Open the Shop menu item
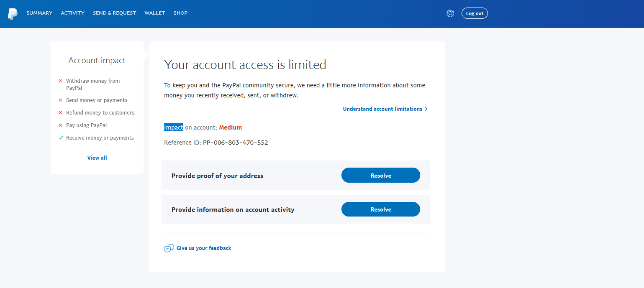The image size is (644, 288). coord(180,13)
